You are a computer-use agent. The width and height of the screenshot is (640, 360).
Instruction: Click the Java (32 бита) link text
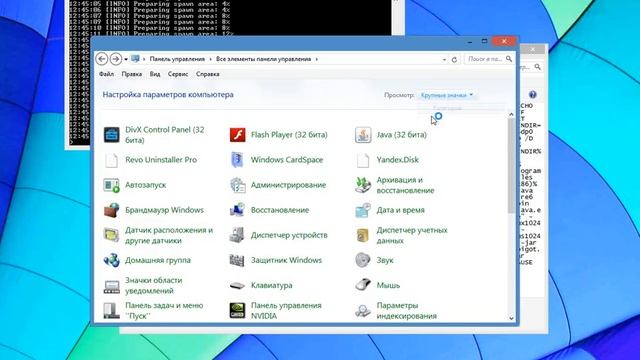(402, 135)
